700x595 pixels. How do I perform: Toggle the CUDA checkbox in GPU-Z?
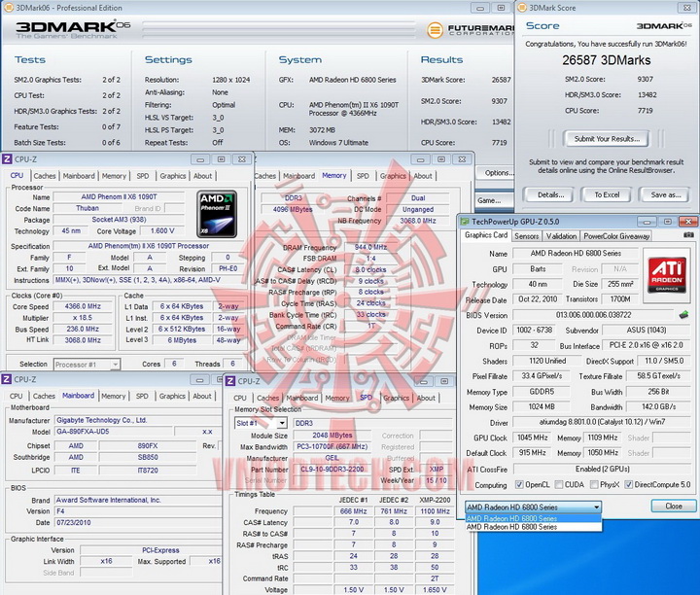[558, 484]
